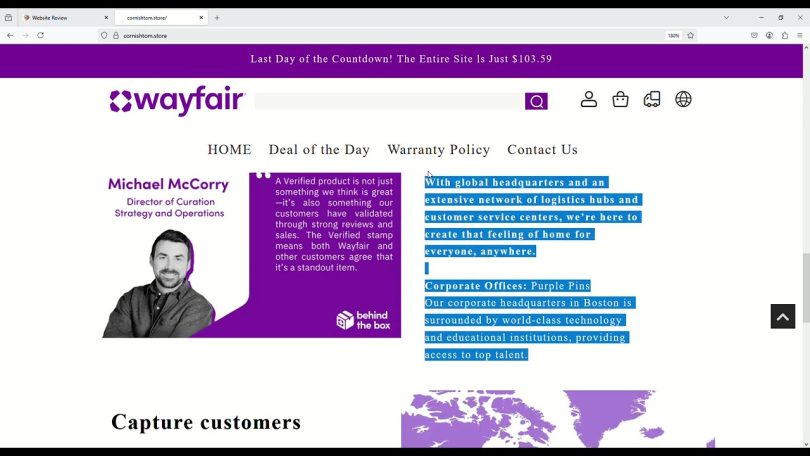
Task: Click the padlock site info icon
Action: pos(116,36)
